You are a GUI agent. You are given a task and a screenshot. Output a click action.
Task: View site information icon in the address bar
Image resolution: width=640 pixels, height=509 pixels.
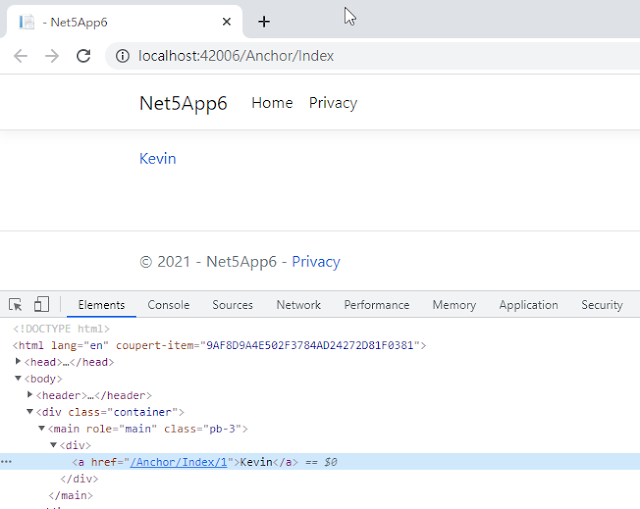(x=122, y=56)
